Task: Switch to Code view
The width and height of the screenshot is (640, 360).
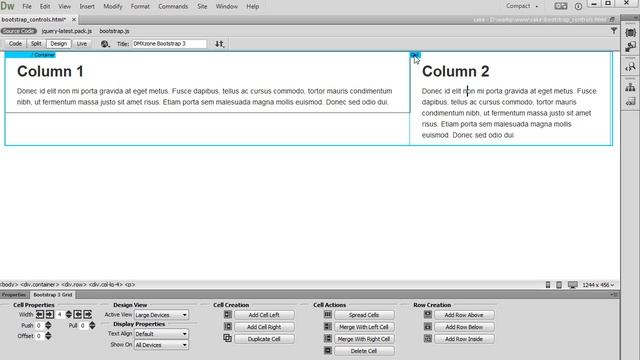Action: pos(16,44)
